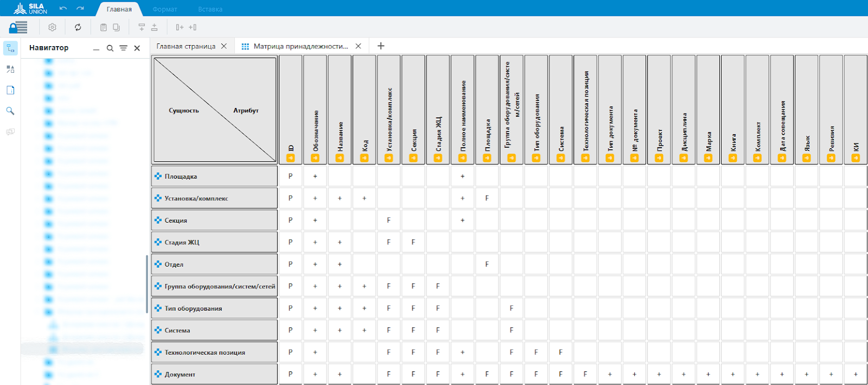Toggle the marker under the Название column header

coord(340,158)
